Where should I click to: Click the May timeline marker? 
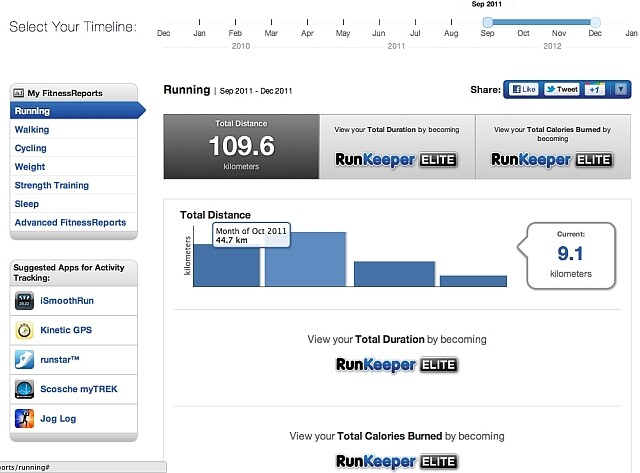[343, 22]
